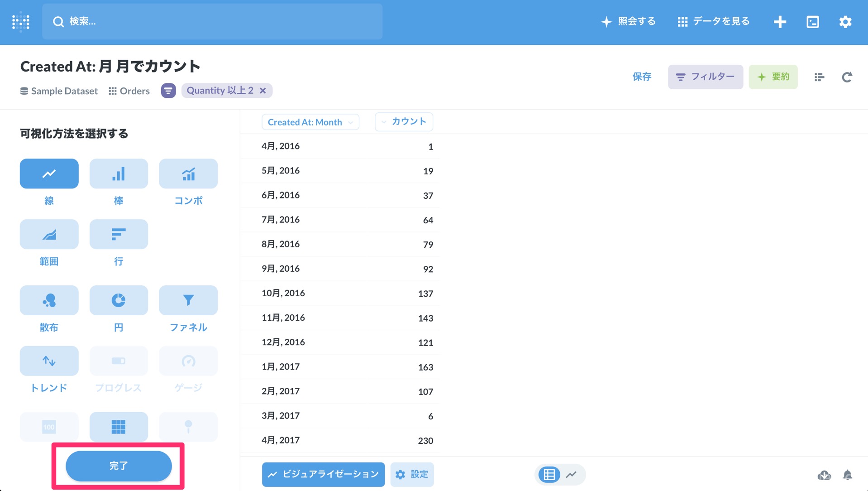Click the 完了 button

(119, 466)
